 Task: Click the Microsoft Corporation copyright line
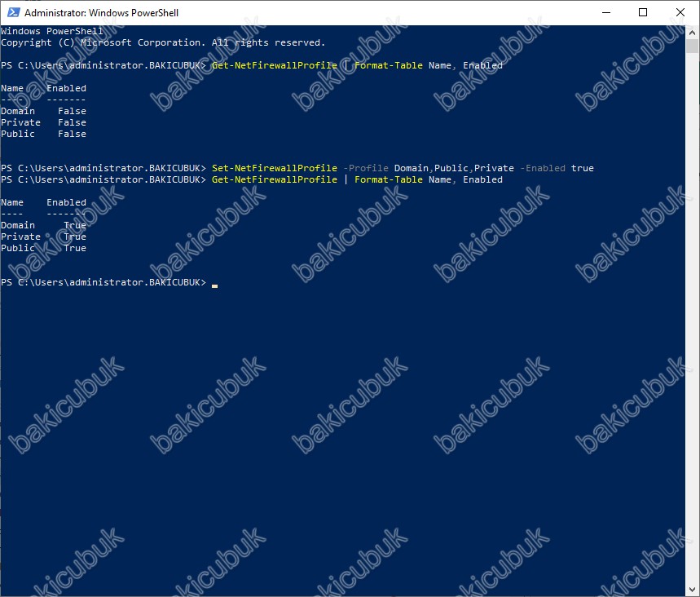[x=163, y=42]
